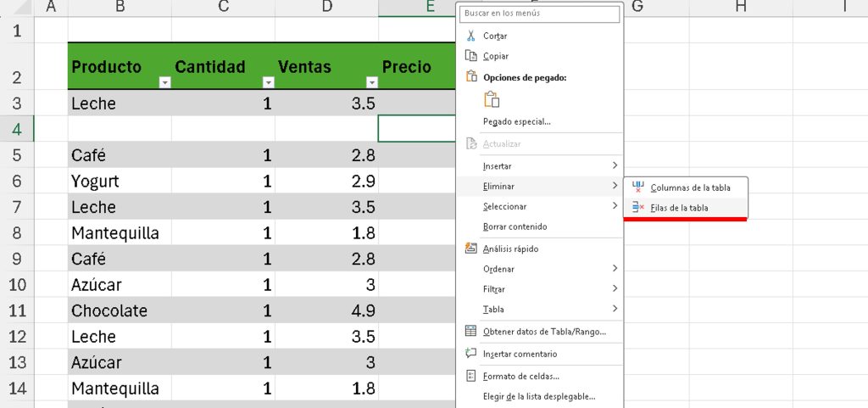Click the paste clipboard icon under Opciones de pegado
This screenshot has height=408, width=868.
pyautogui.click(x=492, y=99)
